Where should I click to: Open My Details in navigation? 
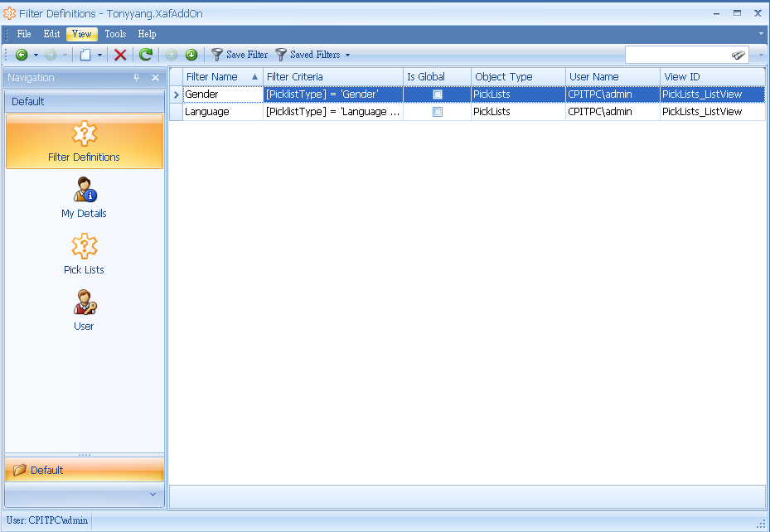pos(84,197)
